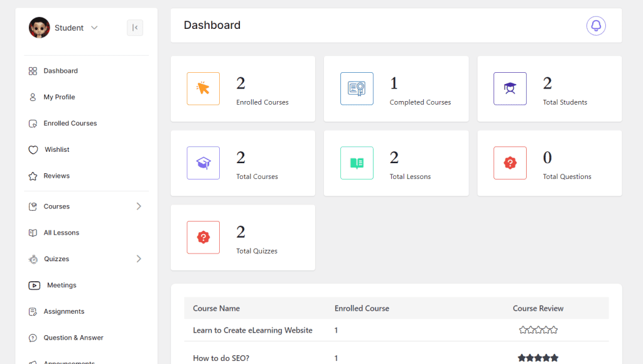Image resolution: width=643 pixels, height=364 pixels.
Task: Click the Total Questions badge icon
Action: point(510,163)
